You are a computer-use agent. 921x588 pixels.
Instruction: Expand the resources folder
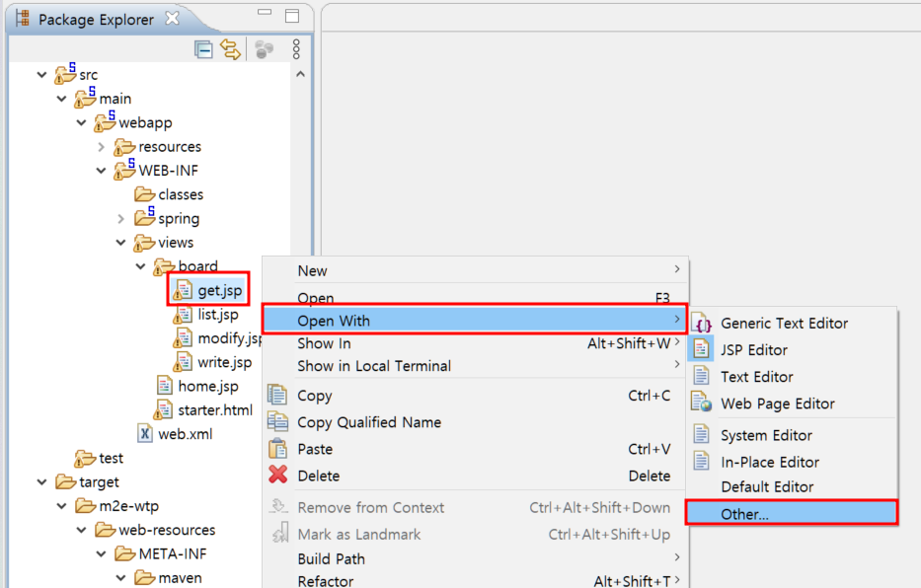point(101,147)
